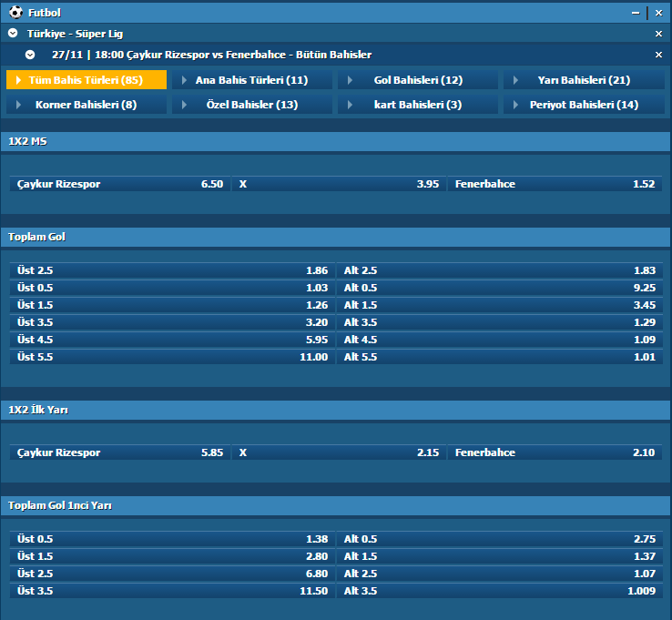Switch to Gol Bahisleri (12) tab
This screenshot has height=620, width=672.
pos(418,80)
